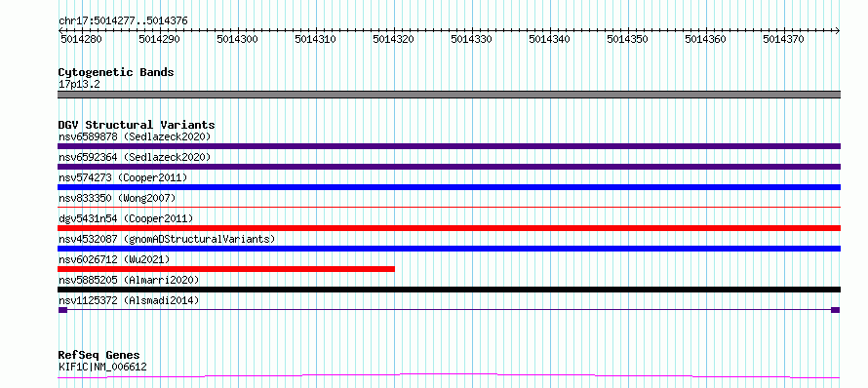Click the Cytogenetic Bands track title
The height and width of the screenshot is (388, 868).
[x=116, y=72]
